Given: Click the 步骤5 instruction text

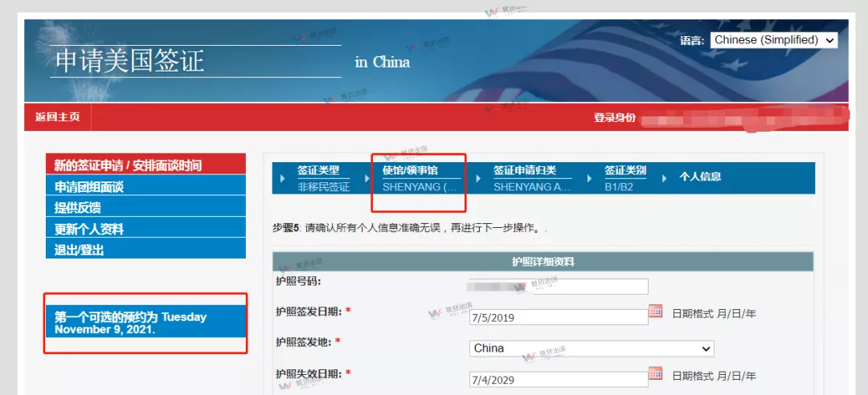Looking at the screenshot, I should coord(408,228).
